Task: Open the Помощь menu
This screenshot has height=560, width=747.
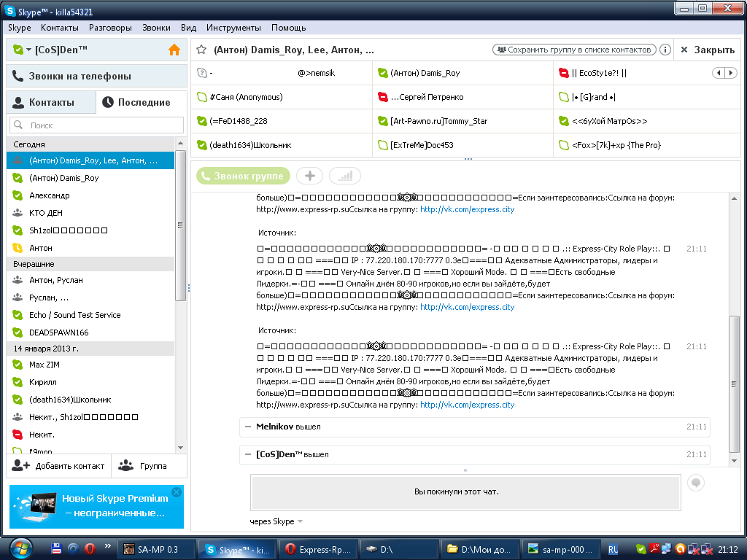Action: 288,28
